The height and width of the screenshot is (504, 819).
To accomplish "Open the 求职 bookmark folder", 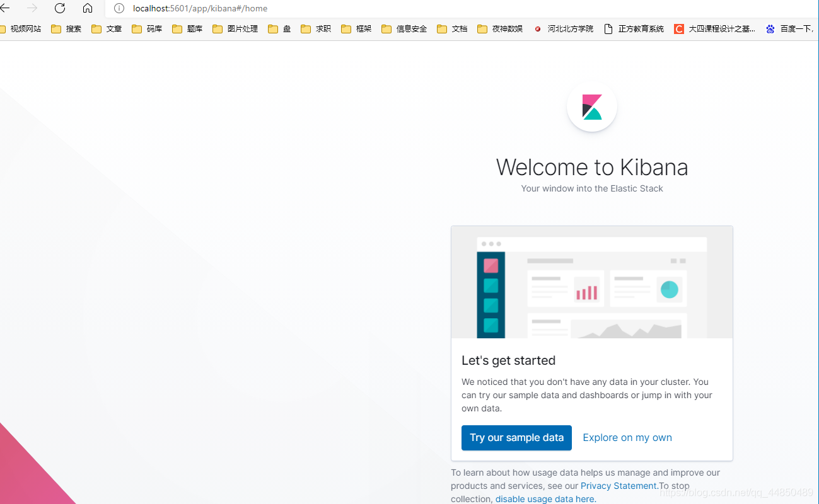I will (x=316, y=29).
